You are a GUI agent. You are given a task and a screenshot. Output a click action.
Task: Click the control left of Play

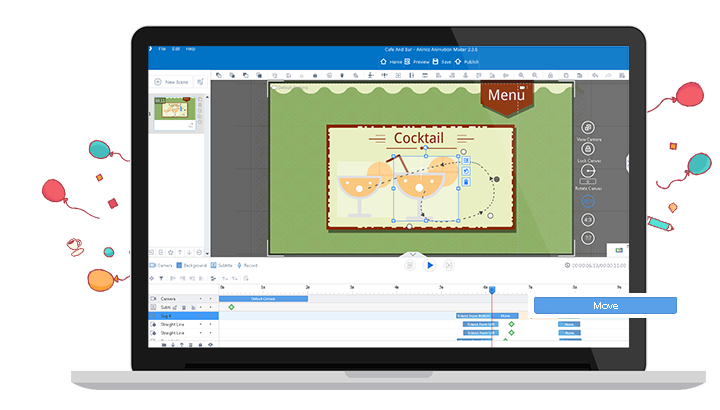(410, 265)
